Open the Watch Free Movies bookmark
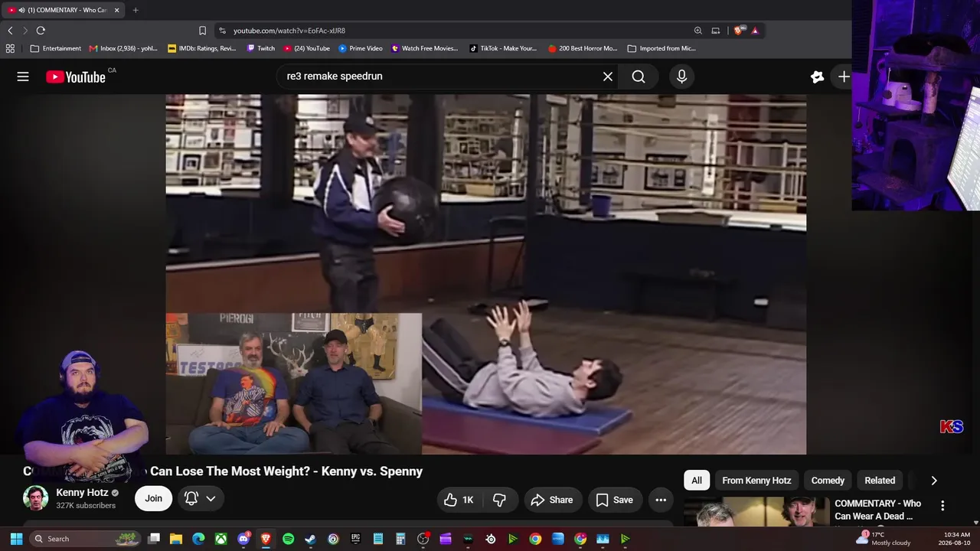980x551 pixels. click(425, 48)
